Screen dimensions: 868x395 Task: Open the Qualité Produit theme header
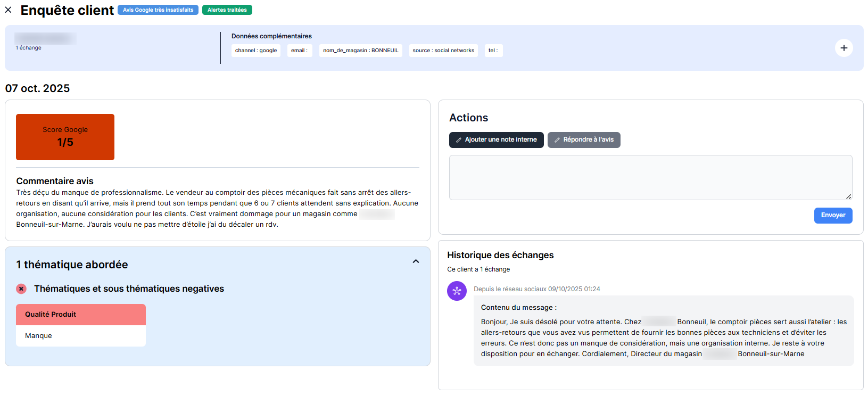click(x=81, y=315)
